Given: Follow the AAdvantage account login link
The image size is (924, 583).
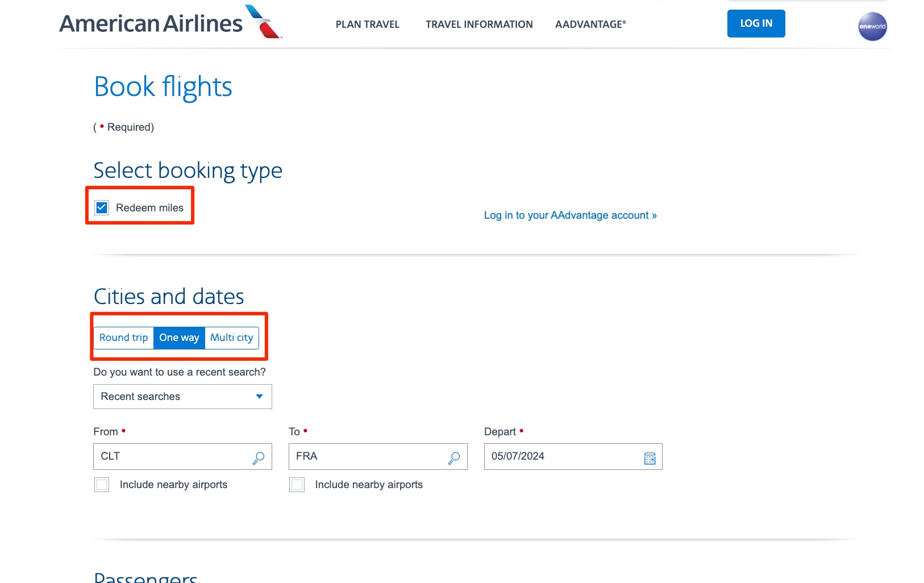Looking at the screenshot, I should [570, 215].
